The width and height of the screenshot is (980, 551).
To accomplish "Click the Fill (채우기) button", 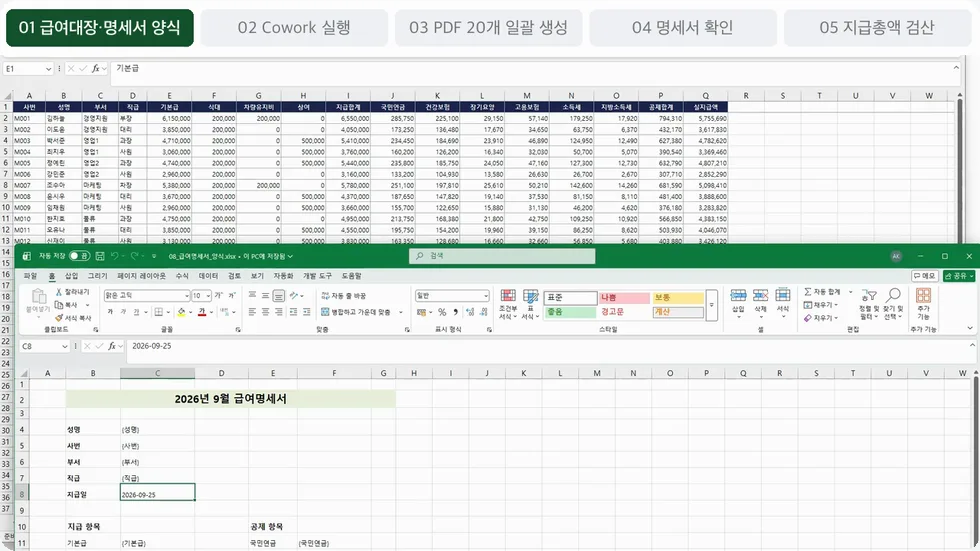I will point(821,305).
